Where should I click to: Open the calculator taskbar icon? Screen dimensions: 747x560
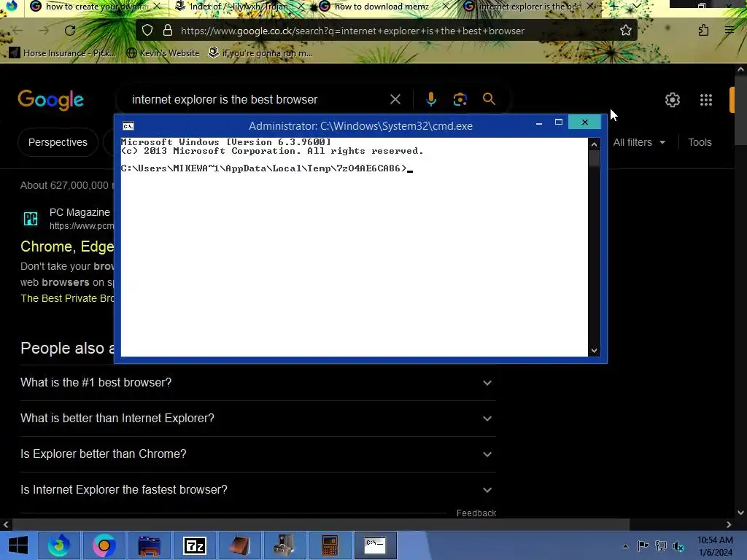tap(330, 545)
